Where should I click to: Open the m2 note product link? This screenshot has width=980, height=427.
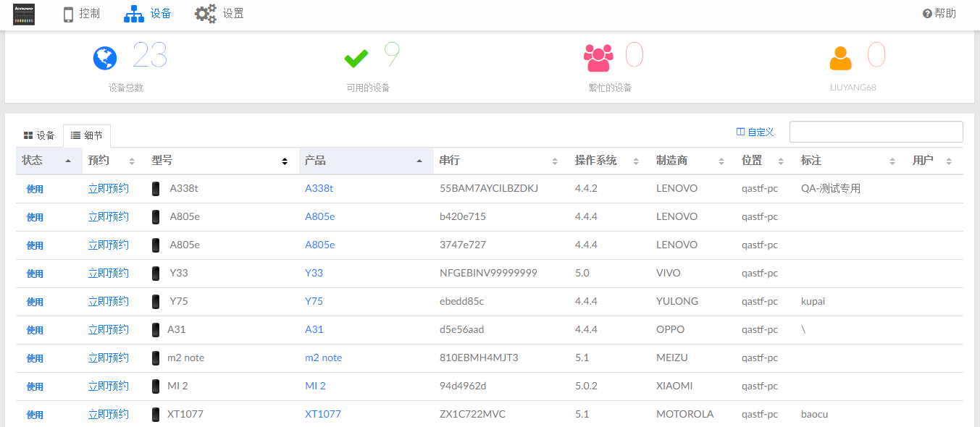[x=323, y=358]
